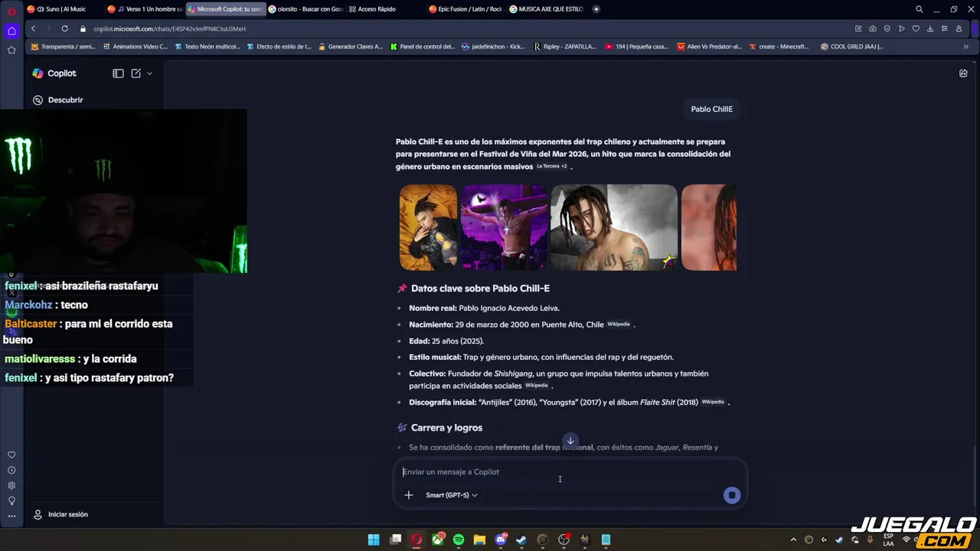
Task: Click the heart bookmark icon in address bar
Action: click(916, 28)
